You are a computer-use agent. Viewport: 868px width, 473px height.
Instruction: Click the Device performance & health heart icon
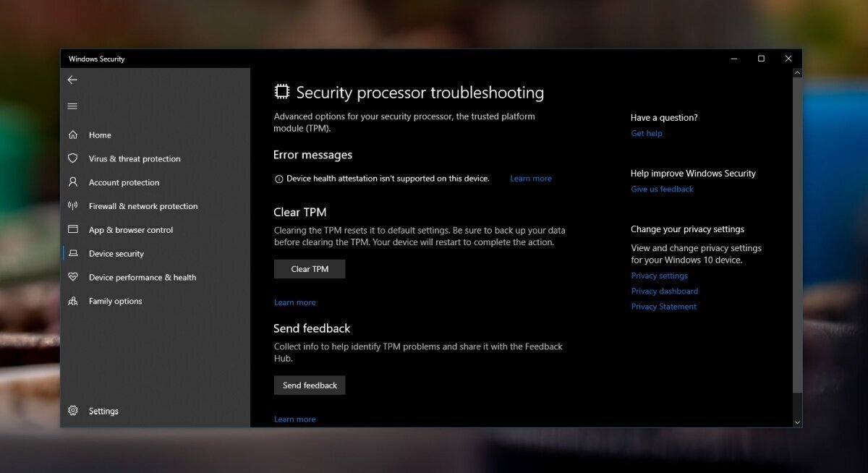[73, 277]
